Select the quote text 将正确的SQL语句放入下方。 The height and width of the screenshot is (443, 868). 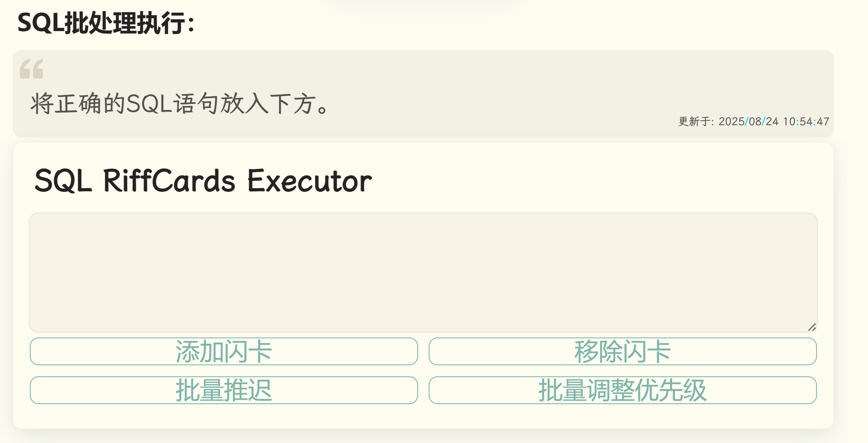[x=180, y=103]
